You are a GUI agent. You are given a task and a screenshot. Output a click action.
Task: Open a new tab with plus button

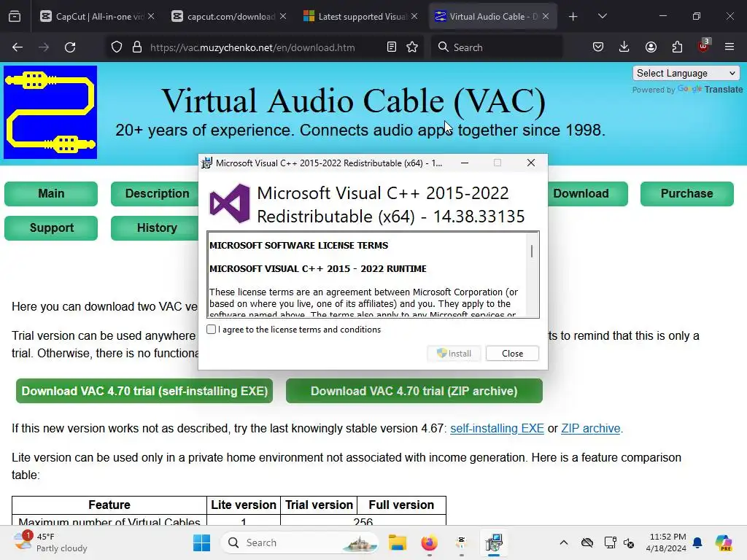click(x=573, y=17)
